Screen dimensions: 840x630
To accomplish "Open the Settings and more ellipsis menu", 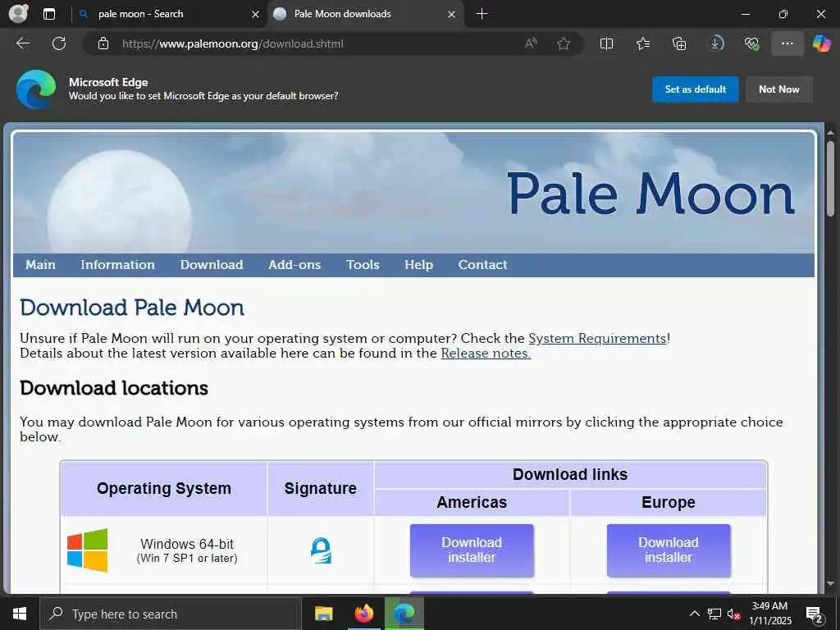I will tap(787, 43).
